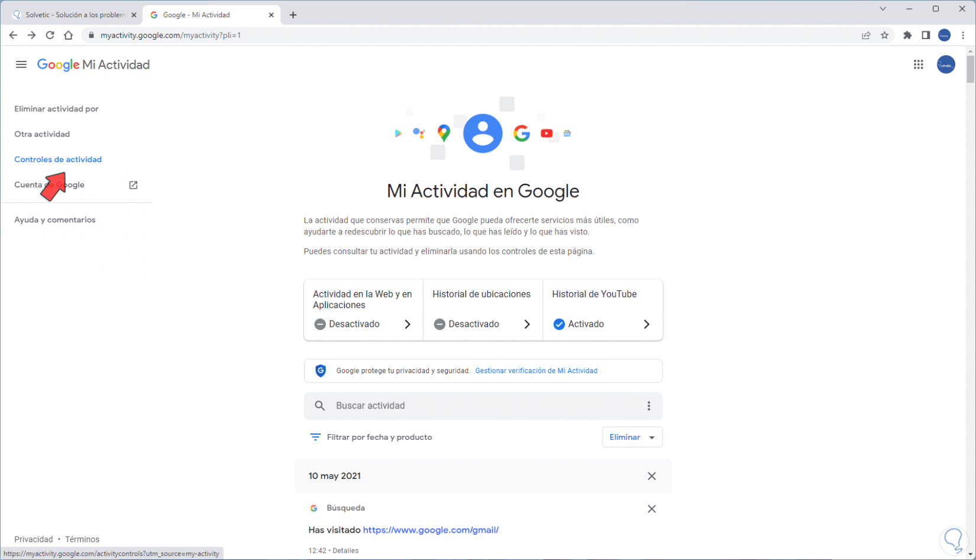Open Controles de actividad
Image resolution: width=976 pixels, height=560 pixels.
pos(58,160)
